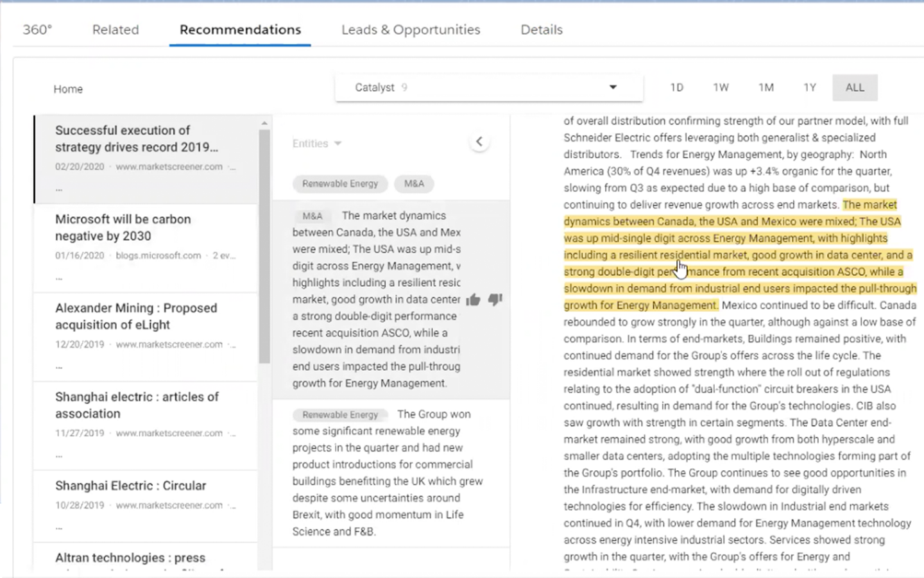Show ALL time range results

(x=855, y=87)
